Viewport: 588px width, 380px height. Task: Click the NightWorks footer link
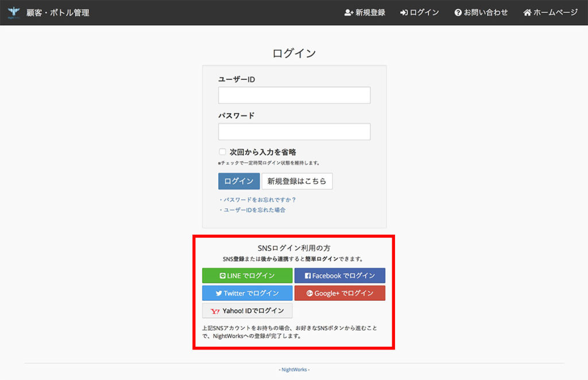coord(294,370)
